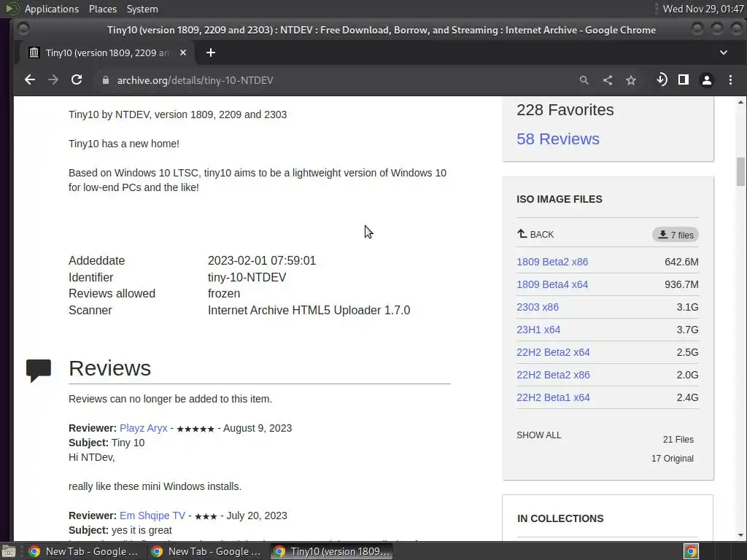Viewport: 747px width, 560px height.
Task: Download the 2303 x86 ISO
Action: pyautogui.click(x=538, y=307)
